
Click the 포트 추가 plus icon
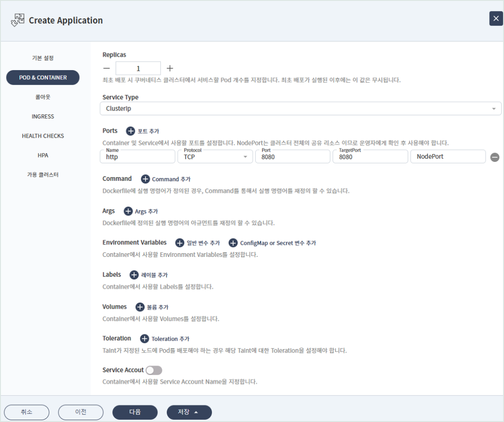[131, 131]
